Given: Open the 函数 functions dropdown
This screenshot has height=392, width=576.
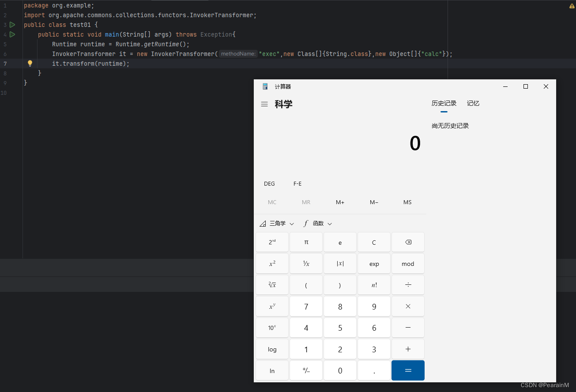Looking at the screenshot, I should pos(318,223).
